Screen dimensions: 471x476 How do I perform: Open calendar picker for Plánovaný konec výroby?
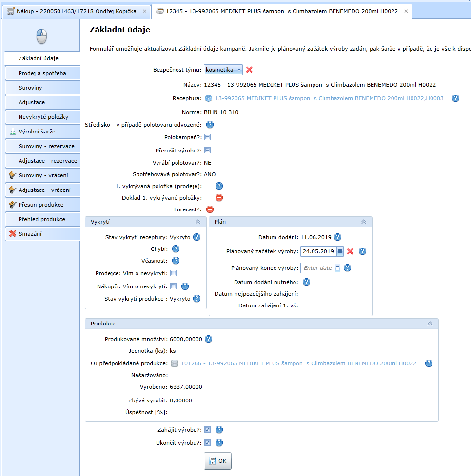[337, 268]
